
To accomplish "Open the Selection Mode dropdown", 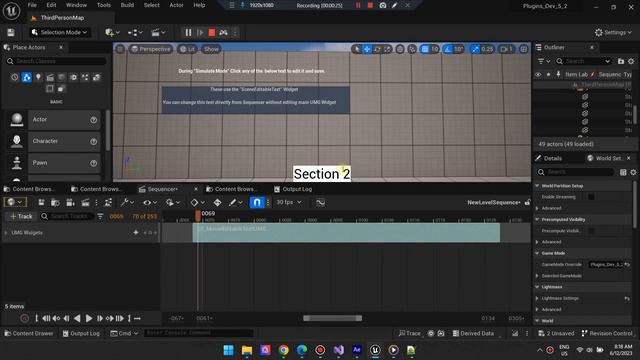I will (x=60, y=32).
